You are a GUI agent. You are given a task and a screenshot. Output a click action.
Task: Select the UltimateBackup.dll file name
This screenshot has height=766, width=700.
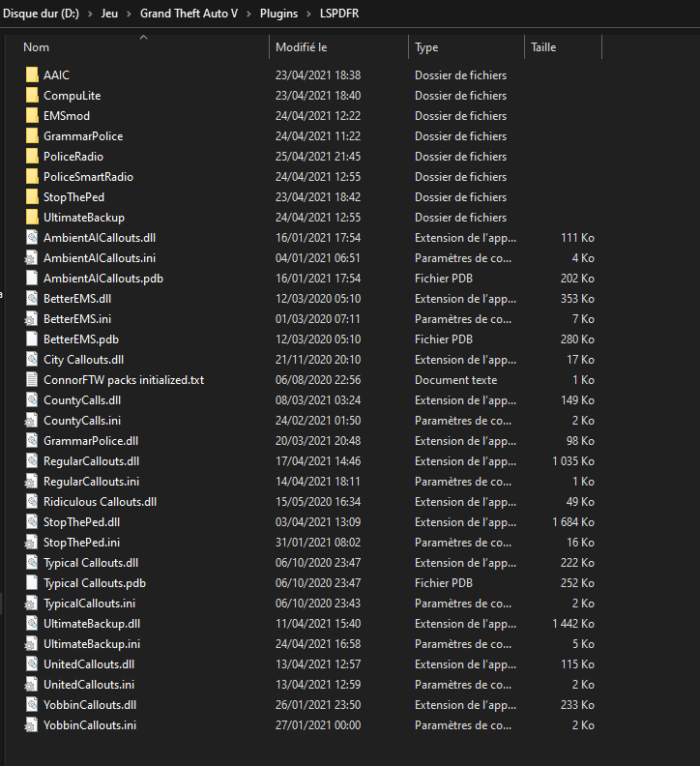(x=92, y=624)
